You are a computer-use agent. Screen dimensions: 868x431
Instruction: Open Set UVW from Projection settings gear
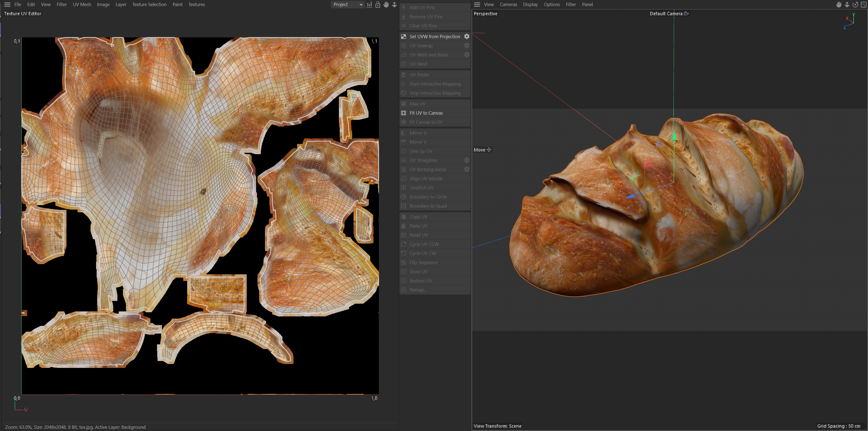pyautogui.click(x=466, y=36)
